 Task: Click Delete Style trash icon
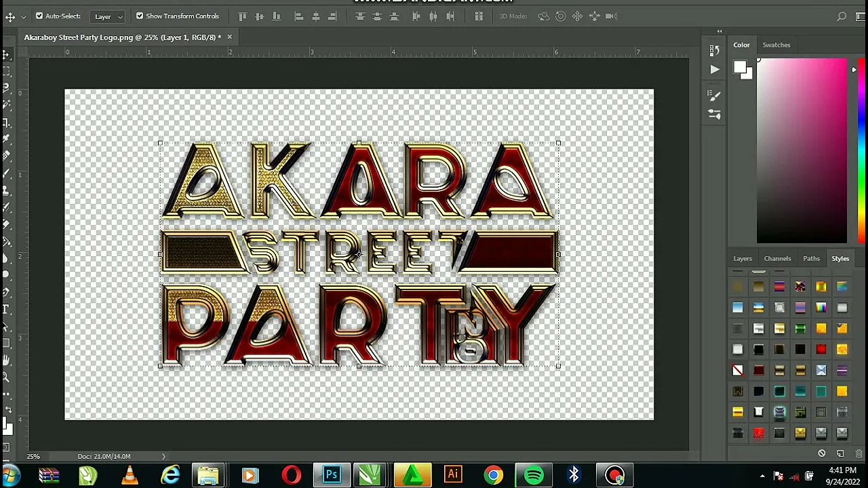point(859,453)
